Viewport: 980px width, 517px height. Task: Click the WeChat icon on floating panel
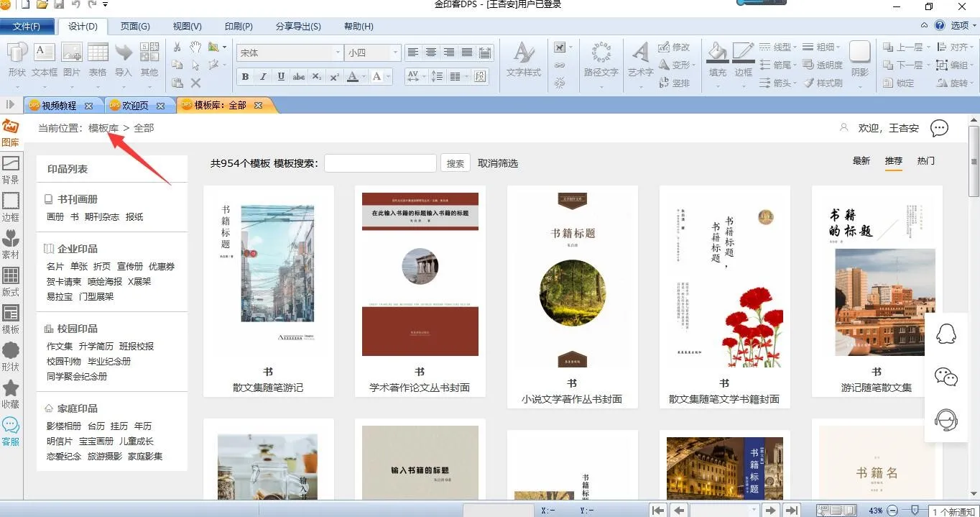pos(946,376)
